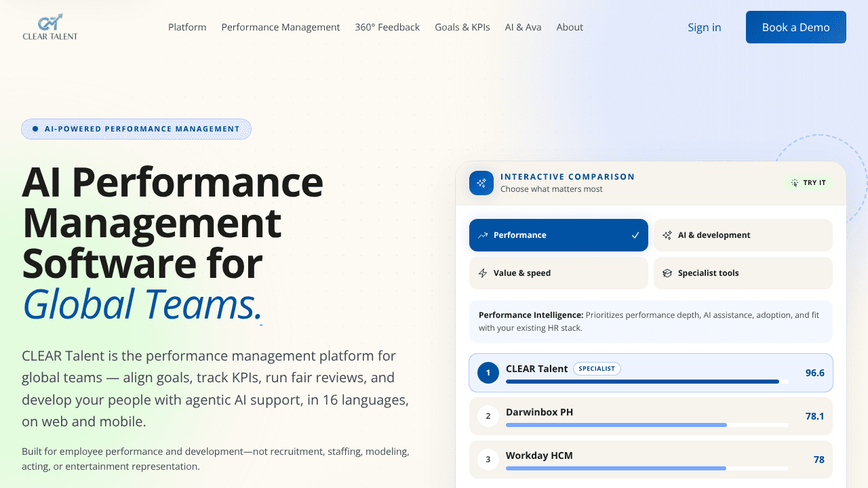Image resolution: width=868 pixels, height=488 pixels.
Task: Click the 'CLEAR Talent is the performance management platform' paragraph
Action: tap(216, 388)
